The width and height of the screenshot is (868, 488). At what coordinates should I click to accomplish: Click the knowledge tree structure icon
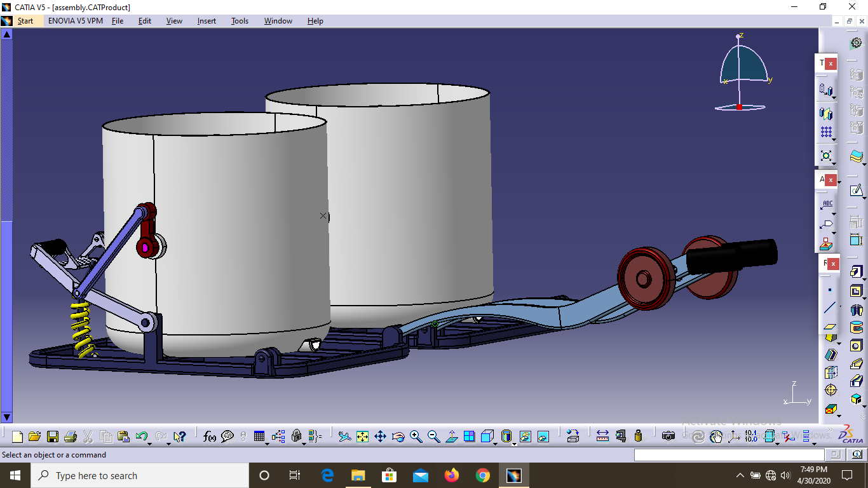coord(278,437)
